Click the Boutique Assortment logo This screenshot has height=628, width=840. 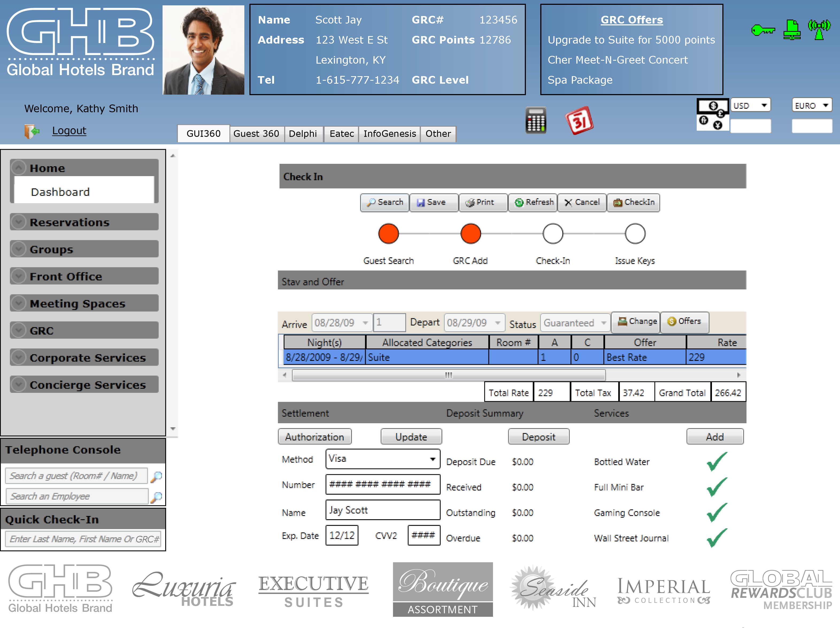(443, 589)
